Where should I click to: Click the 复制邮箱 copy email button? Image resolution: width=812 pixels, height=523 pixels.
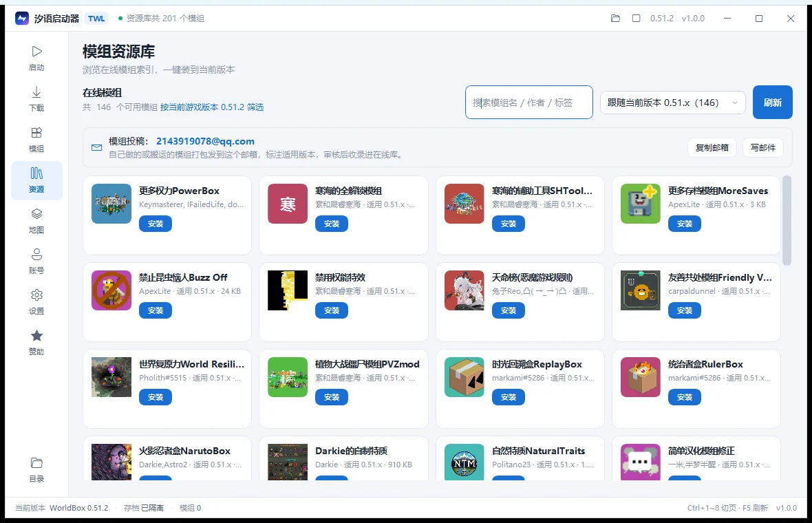[712, 147]
